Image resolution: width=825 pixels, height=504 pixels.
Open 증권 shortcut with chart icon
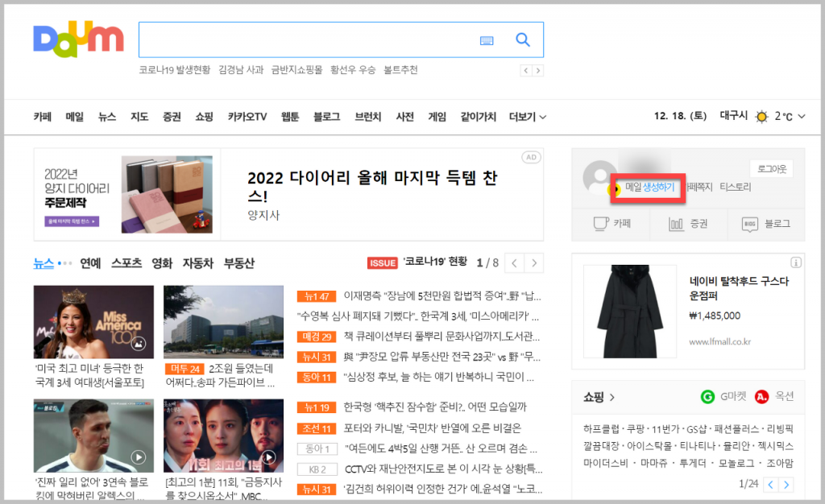688,224
